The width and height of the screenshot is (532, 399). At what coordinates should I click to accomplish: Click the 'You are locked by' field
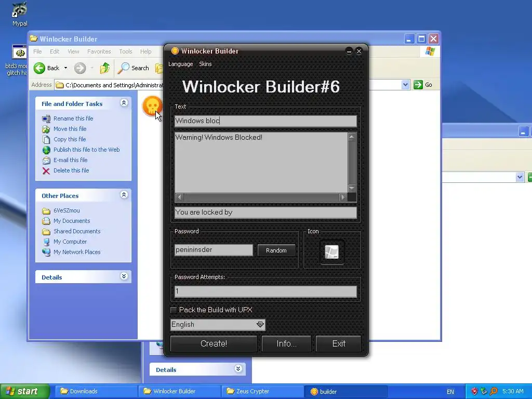265,212
